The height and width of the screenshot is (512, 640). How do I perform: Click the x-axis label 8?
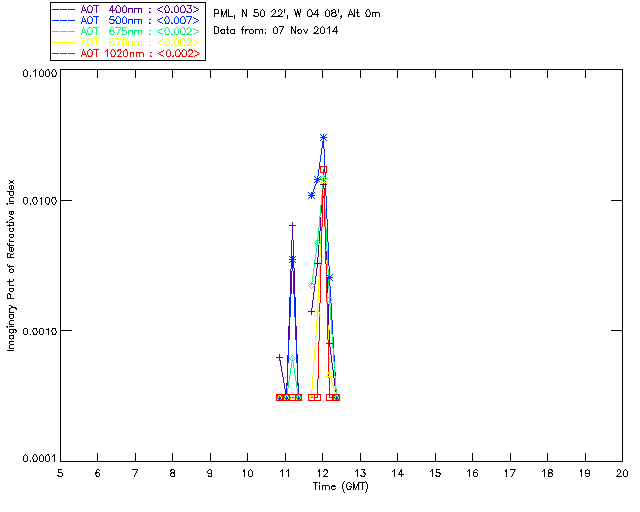pos(173,473)
